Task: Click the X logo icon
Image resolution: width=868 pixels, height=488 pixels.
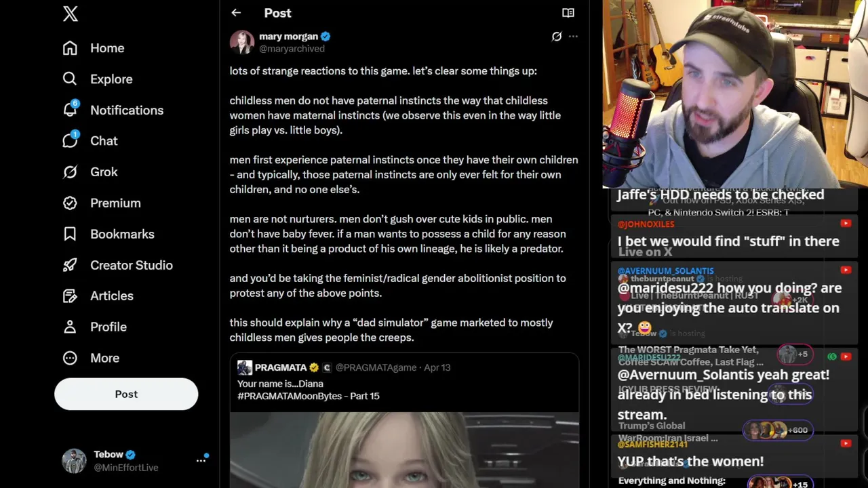Action: (x=71, y=14)
